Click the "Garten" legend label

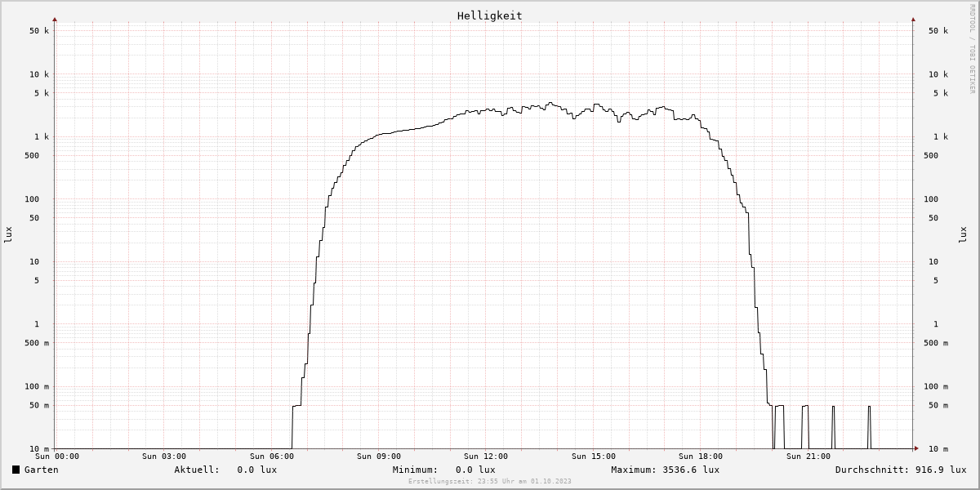coord(42,470)
